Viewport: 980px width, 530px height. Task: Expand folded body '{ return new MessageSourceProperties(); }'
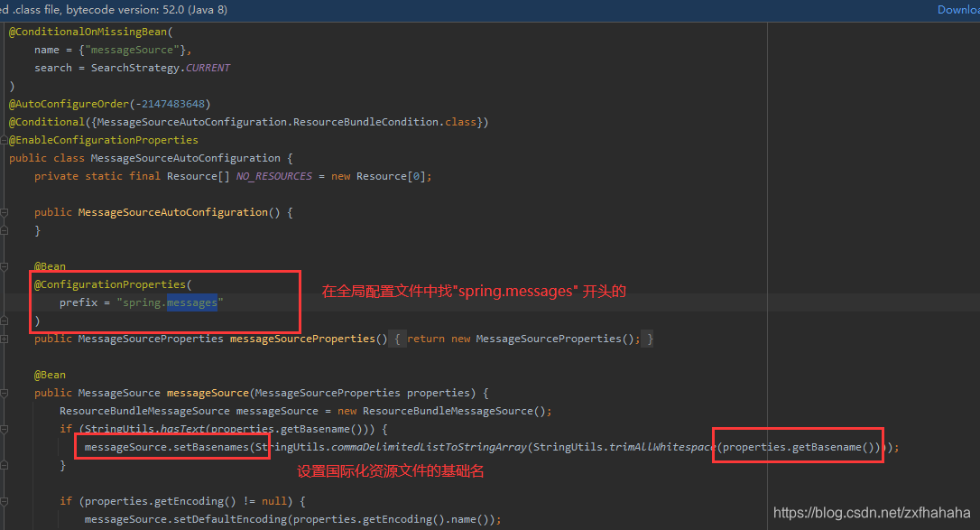pos(522,339)
